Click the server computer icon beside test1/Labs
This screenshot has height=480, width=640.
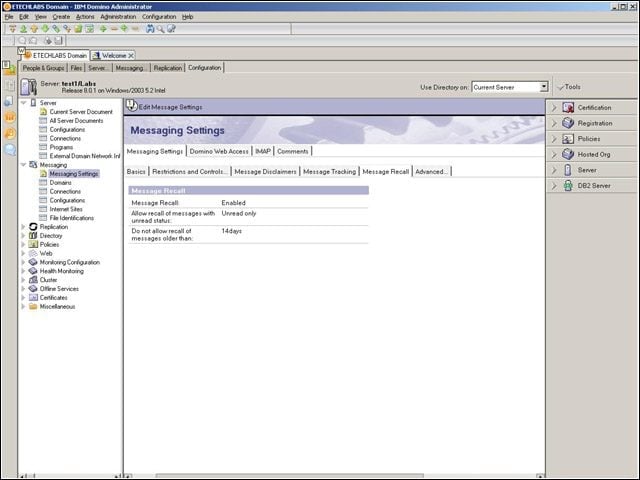pyautogui.click(x=29, y=87)
